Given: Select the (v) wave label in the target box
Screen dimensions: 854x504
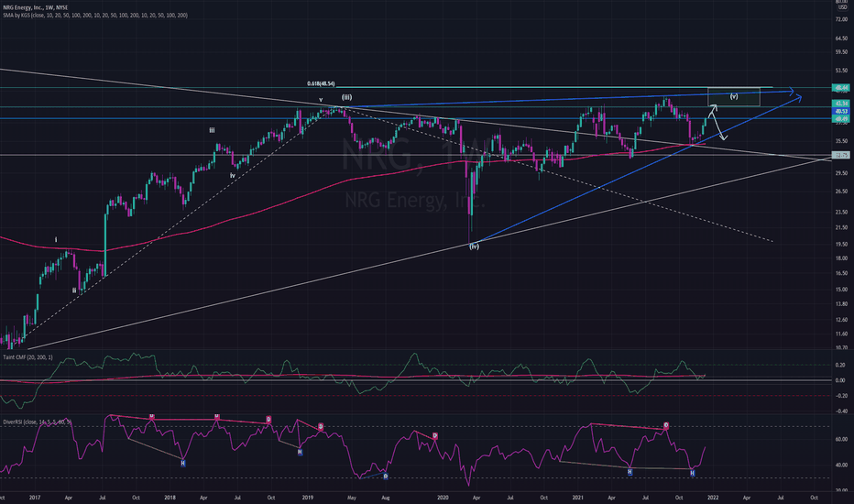Looking at the screenshot, I should (734, 96).
